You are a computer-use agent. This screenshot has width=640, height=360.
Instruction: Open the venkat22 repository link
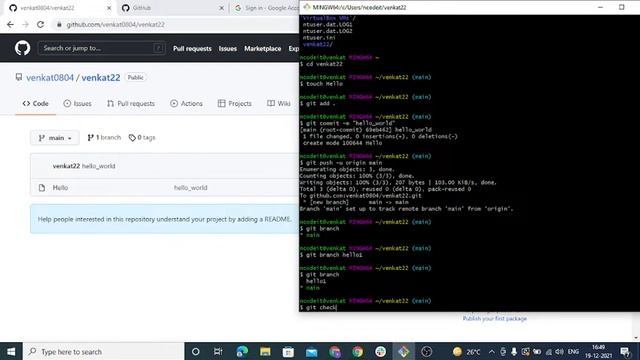tap(101, 78)
